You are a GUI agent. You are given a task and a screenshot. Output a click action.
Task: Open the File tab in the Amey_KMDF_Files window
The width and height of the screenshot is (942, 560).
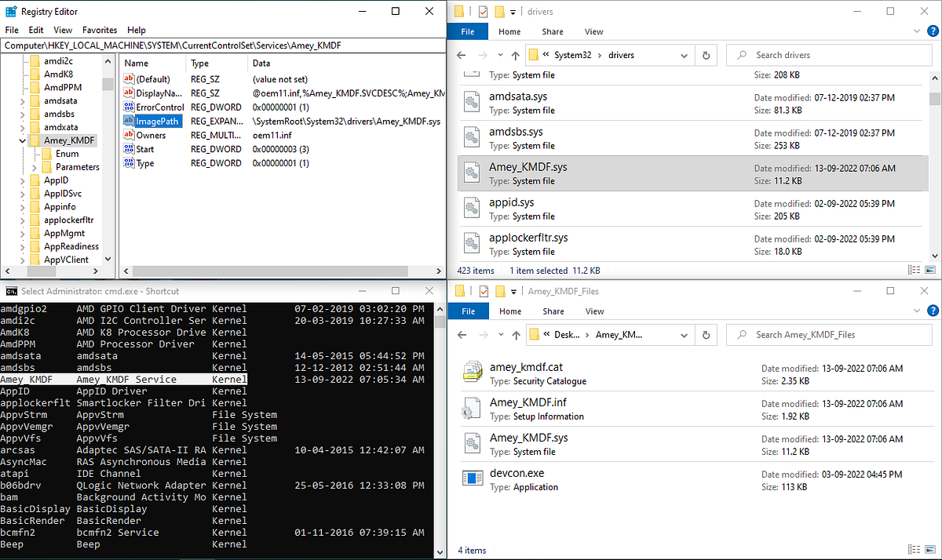click(469, 311)
